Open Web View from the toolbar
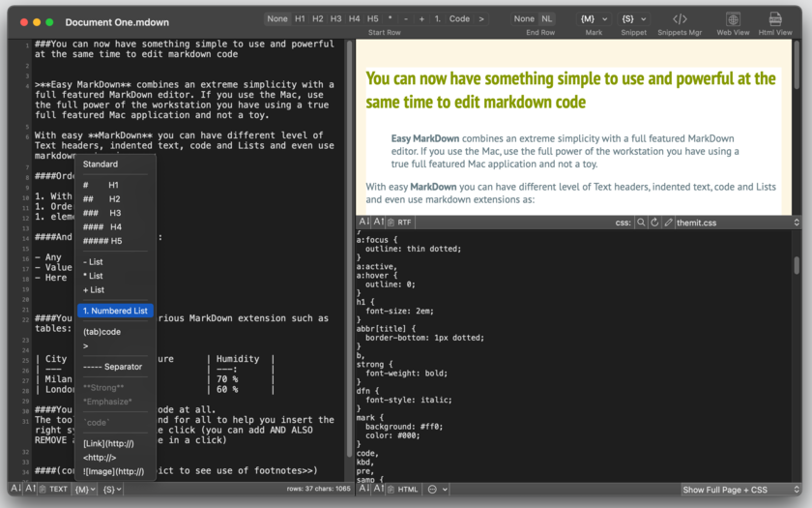This screenshot has height=508, width=812. pos(733,24)
